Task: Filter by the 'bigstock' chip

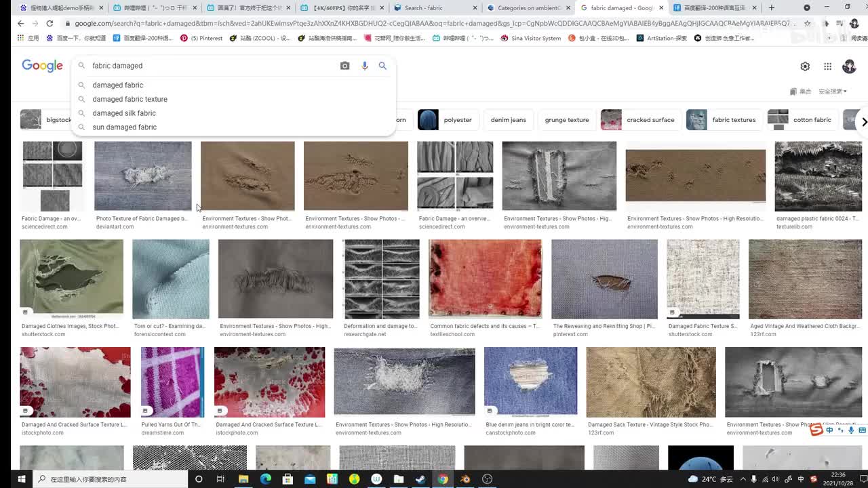Action: click(x=46, y=120)
